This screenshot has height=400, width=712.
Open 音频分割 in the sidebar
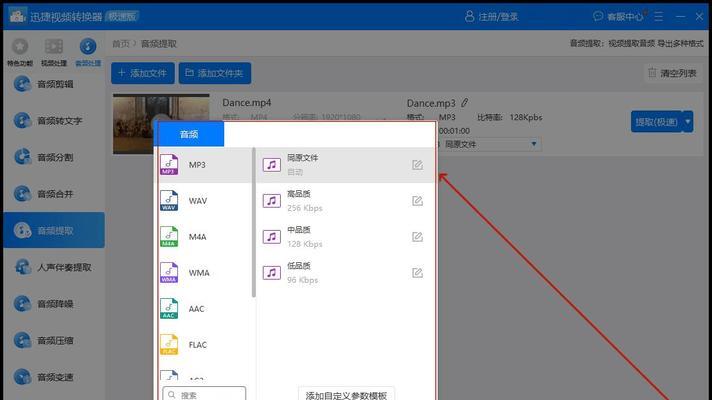54,157
